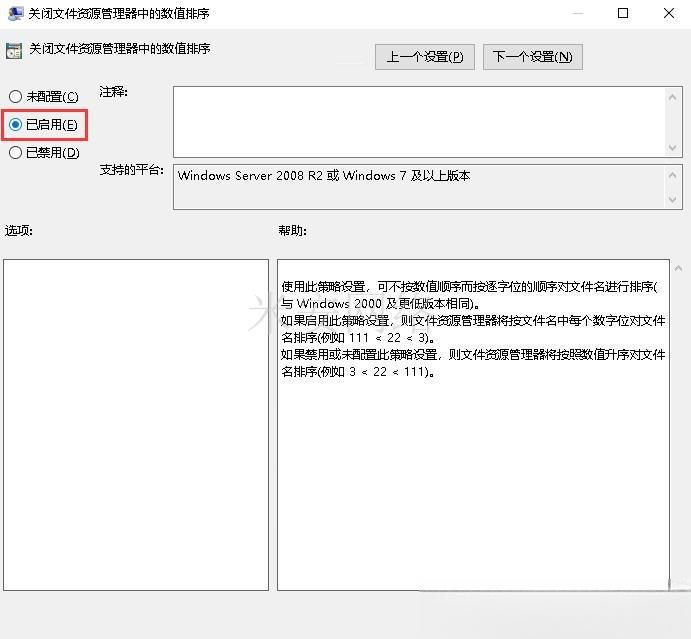Screen dimensions: 691x639
Task: Click the title bar application icon
Action: click(x=15, y=13)
